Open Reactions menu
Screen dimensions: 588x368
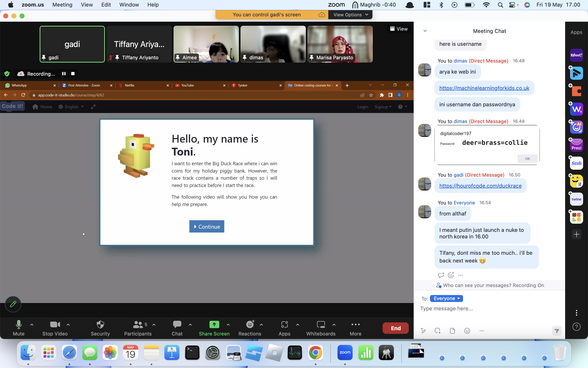250,328
